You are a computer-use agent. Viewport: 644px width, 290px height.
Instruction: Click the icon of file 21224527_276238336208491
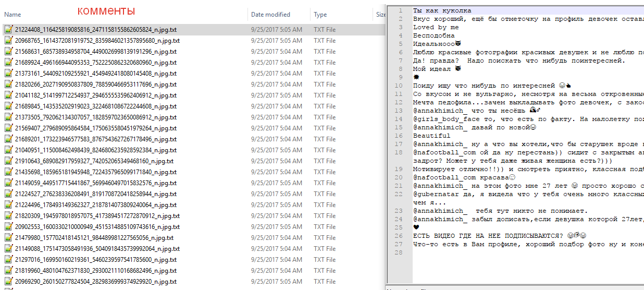(x=8, y=194)
